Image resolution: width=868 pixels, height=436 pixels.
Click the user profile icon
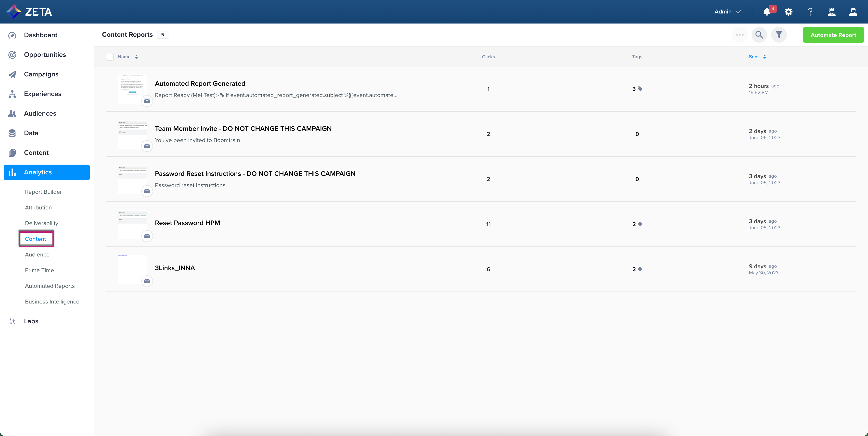[853, 12]
